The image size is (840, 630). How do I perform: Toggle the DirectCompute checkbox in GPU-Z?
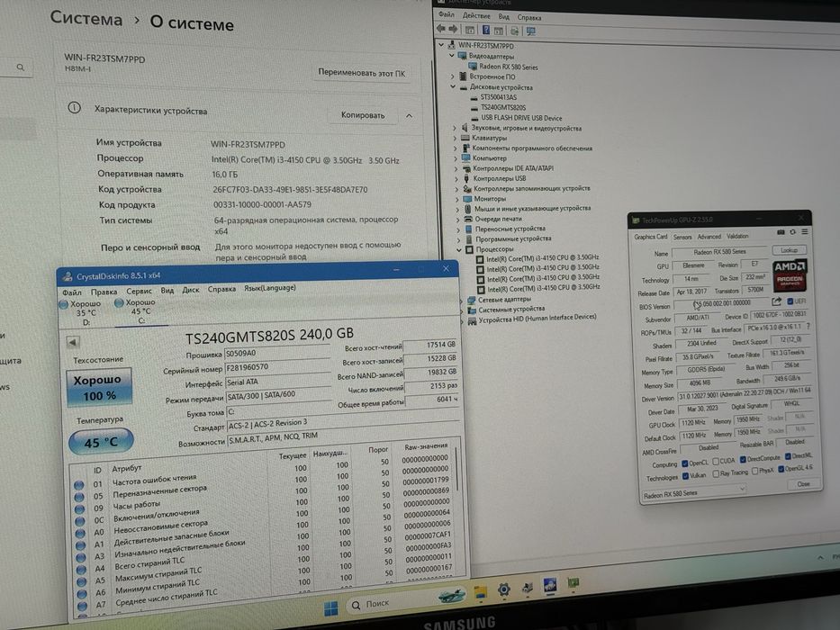click(x=743, y=459)
